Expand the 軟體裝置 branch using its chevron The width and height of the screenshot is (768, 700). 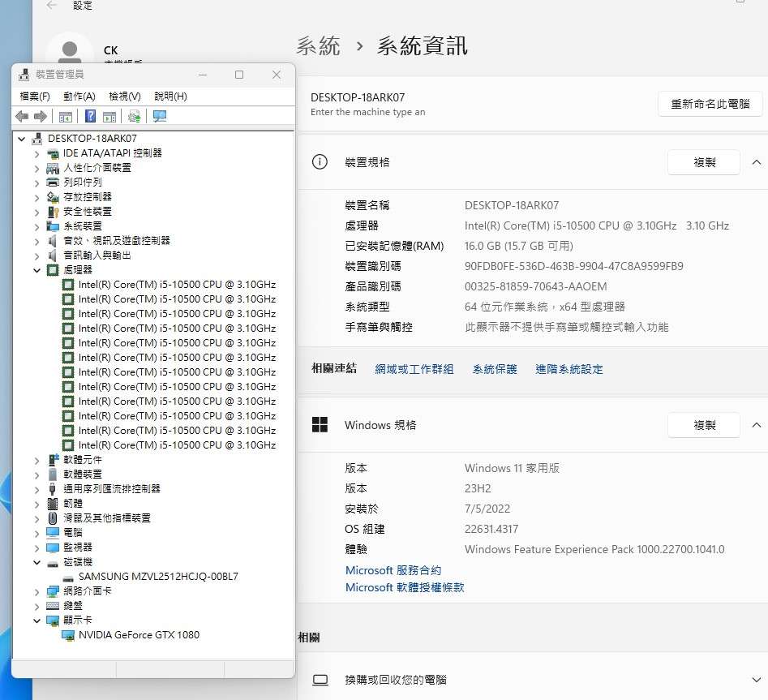click(36, 475)
